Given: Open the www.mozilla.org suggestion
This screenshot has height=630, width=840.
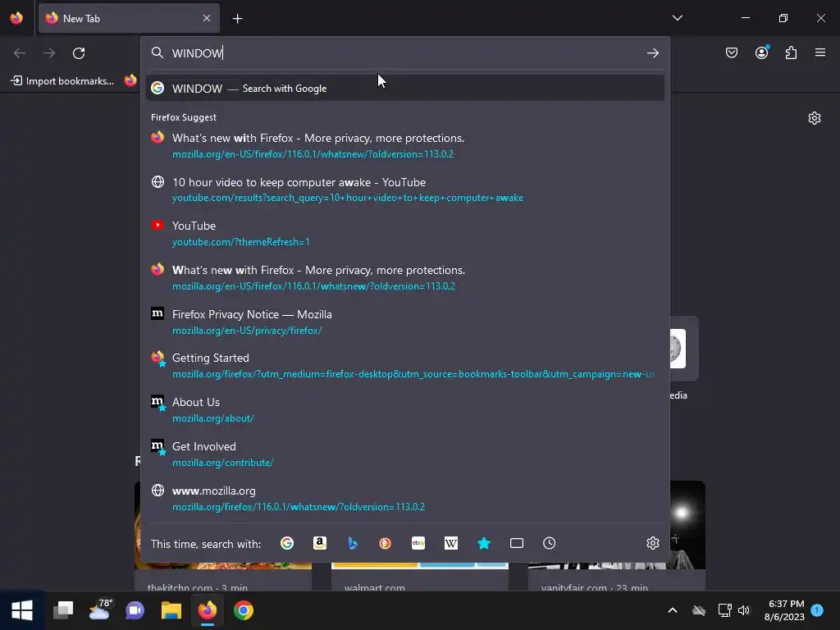Looking at the screenshot, I should [405, 498].
